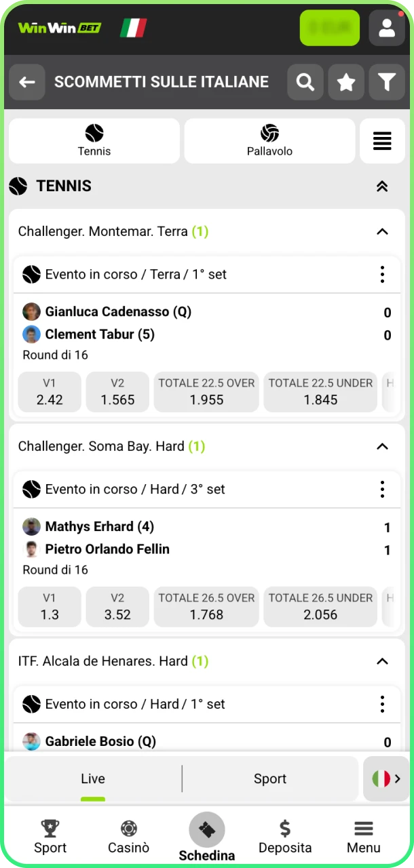
Task: Open the Casinò chip icon
Action: 128,829
